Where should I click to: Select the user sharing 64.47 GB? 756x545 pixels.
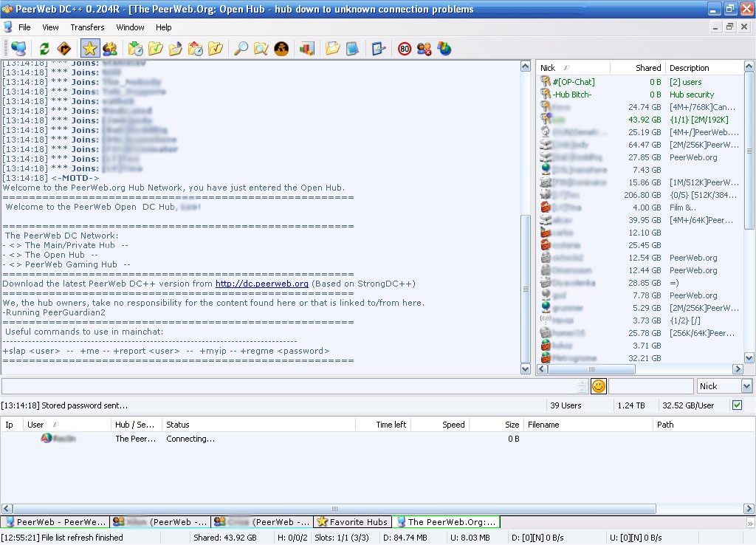point(640,145)
